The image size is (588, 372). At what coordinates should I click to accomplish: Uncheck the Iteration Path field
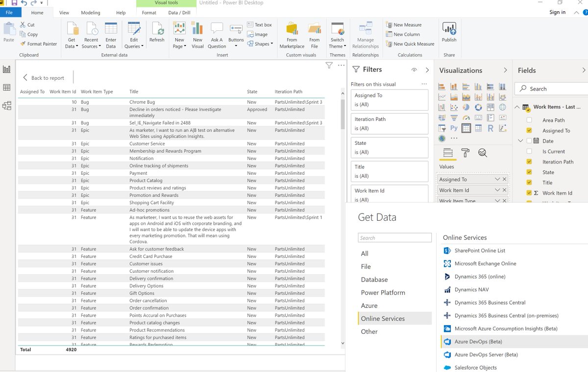click(x=529, y=162)
